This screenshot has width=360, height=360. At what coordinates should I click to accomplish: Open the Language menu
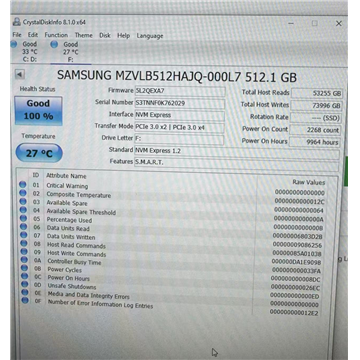click(150, 36)
